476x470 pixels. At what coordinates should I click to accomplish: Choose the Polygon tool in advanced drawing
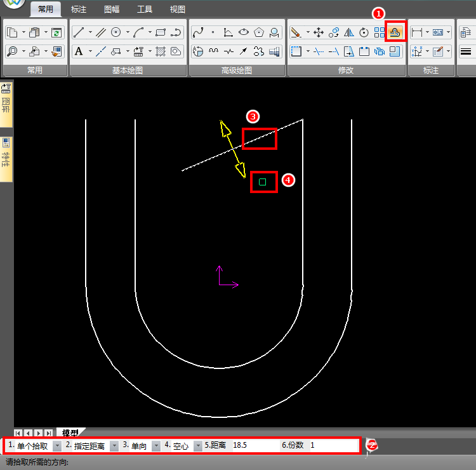(259, 32)
